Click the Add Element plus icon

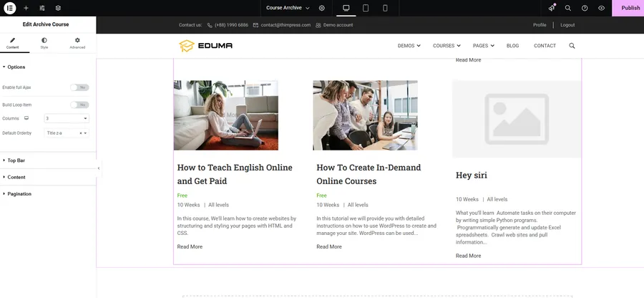tap(26, 8)
